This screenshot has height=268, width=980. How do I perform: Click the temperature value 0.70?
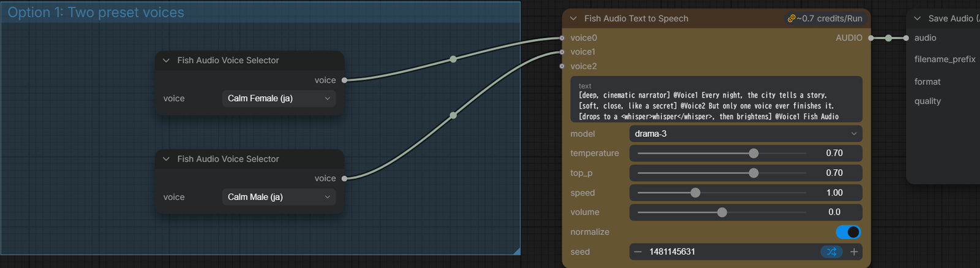click(x=834, y=153)
